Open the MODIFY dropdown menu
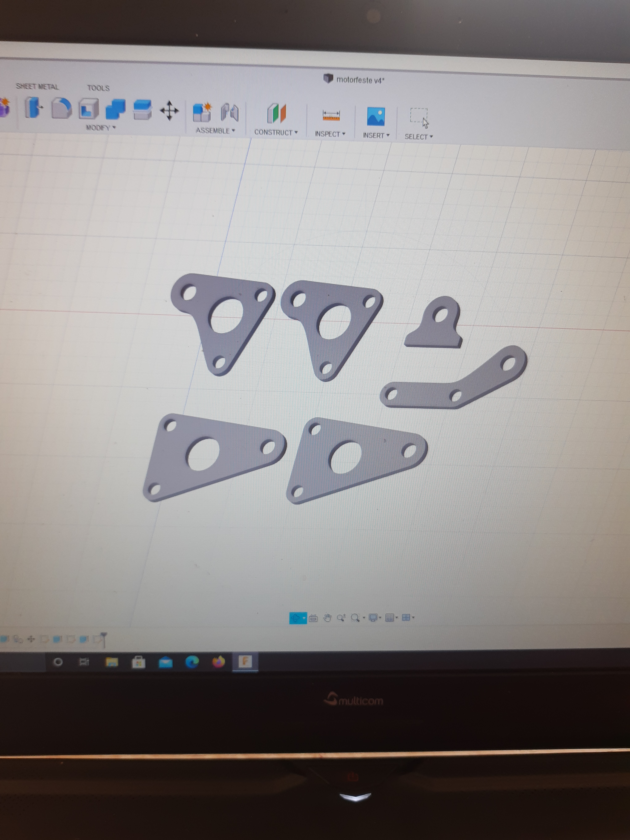 click(101, 128)
